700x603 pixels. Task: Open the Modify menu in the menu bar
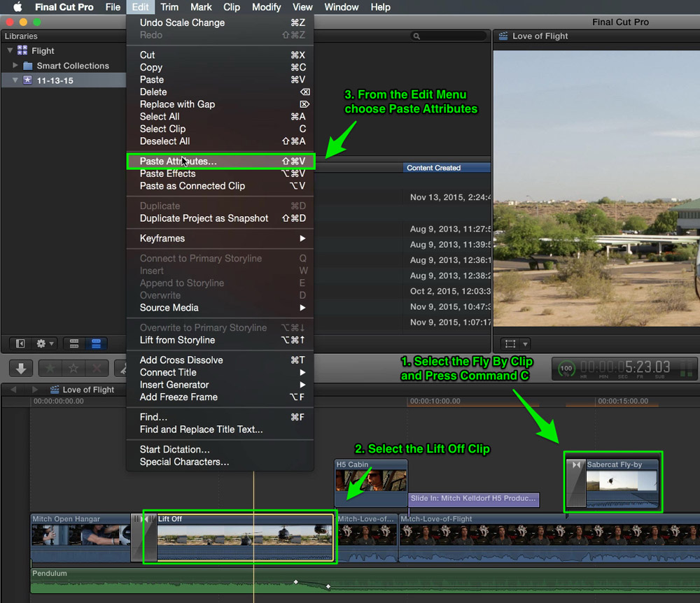coord(266,7)
